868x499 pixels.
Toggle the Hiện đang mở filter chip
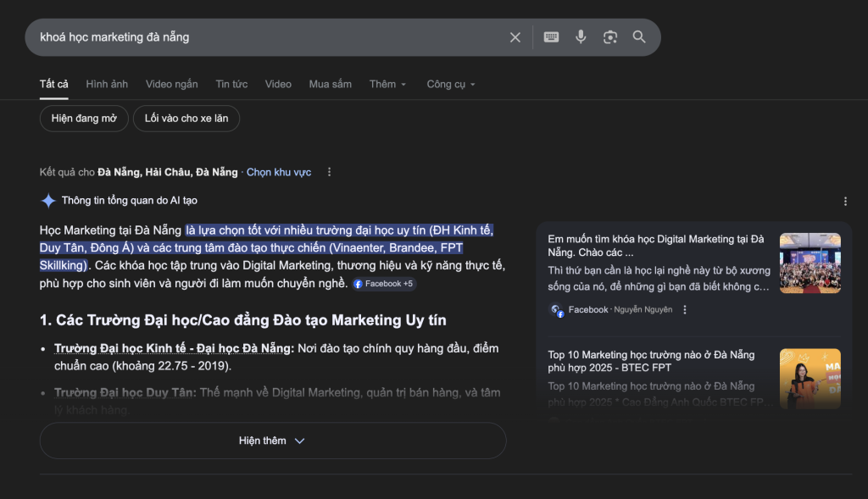point(84,119)
